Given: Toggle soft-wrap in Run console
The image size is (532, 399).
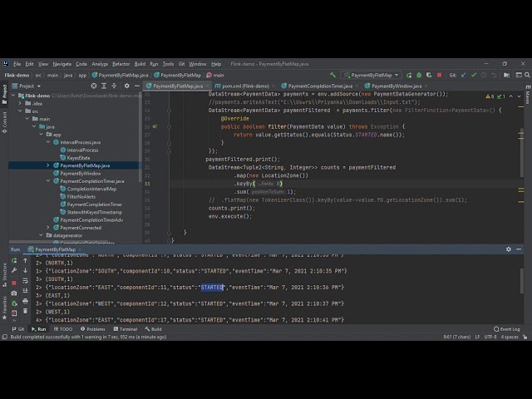Looking at the screenshot, I should click(x=25, y=281).
